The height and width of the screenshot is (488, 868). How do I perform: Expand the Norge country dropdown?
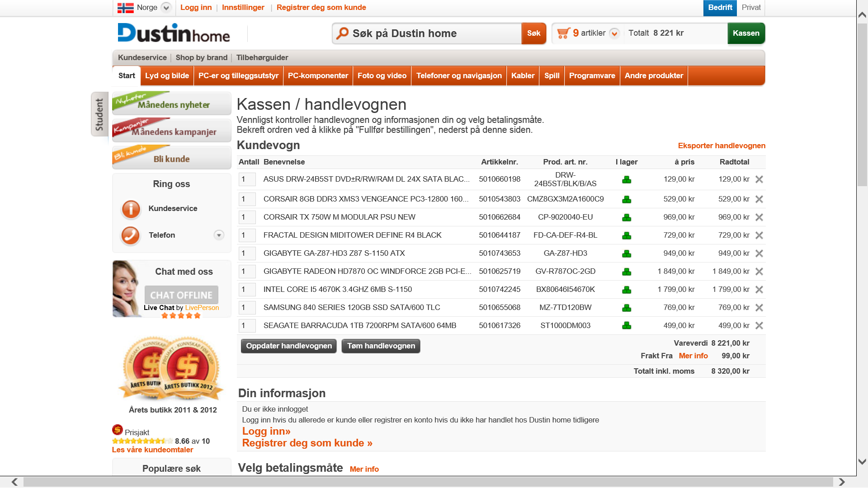166,8
